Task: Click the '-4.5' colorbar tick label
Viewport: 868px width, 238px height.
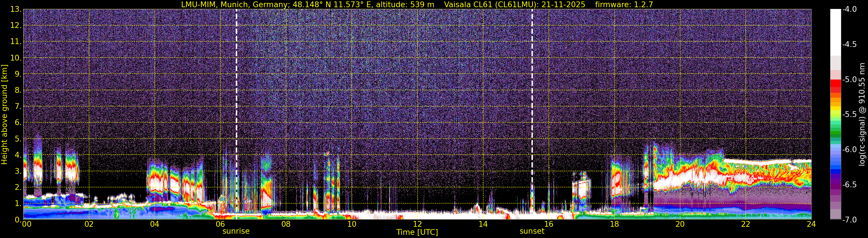Action: 849,44
